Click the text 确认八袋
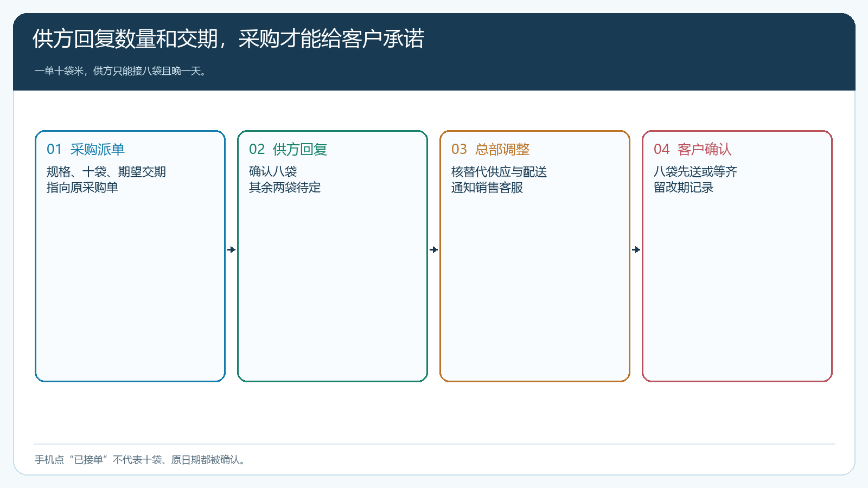The width and height of the screenshot is (868, 488). point(273,172)
